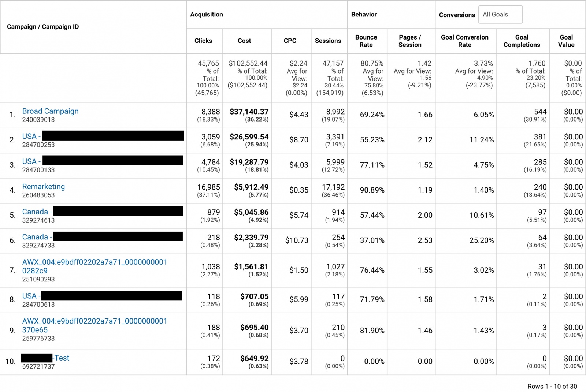Click the Campaign / Campaign ID header
586x392 pixels.
43,26
